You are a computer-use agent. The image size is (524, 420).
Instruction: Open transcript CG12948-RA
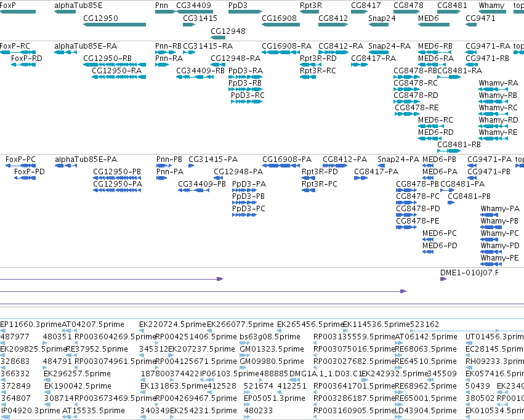(235, 58)
